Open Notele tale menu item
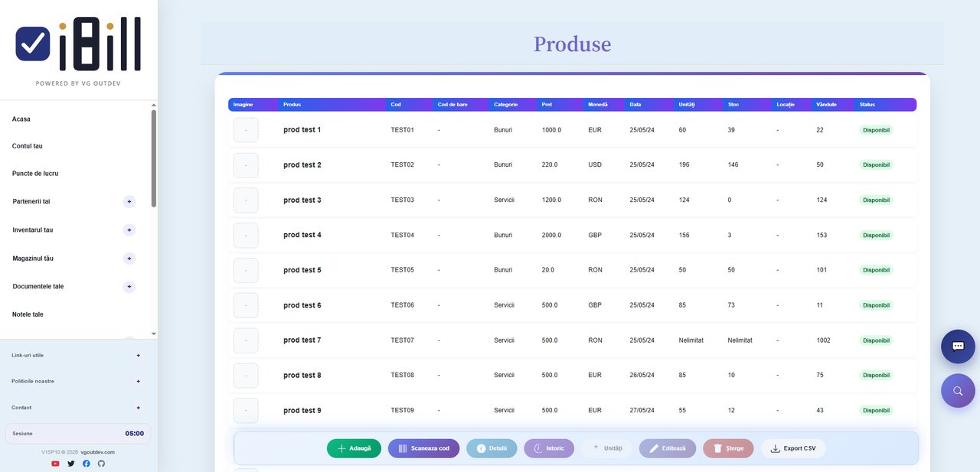This screenshot has height=472, width=980. [28, 314]
